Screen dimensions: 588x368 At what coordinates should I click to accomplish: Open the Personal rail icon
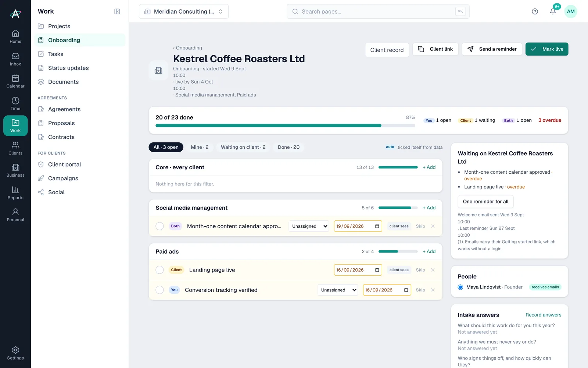click(x=15, y=215)
